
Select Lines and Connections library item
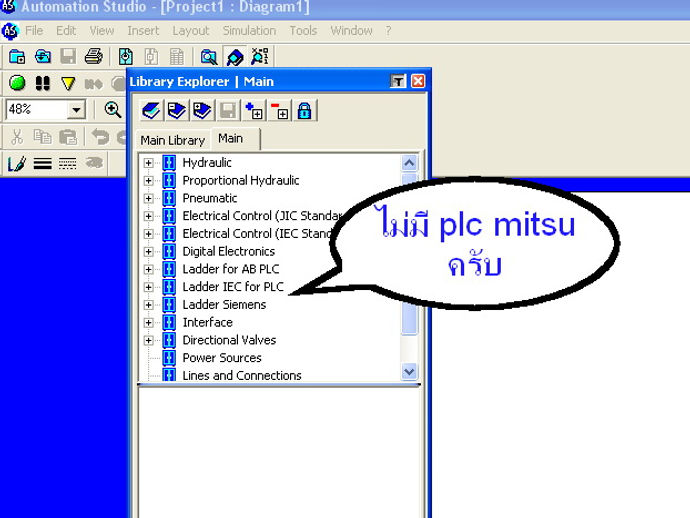point(242,375)
